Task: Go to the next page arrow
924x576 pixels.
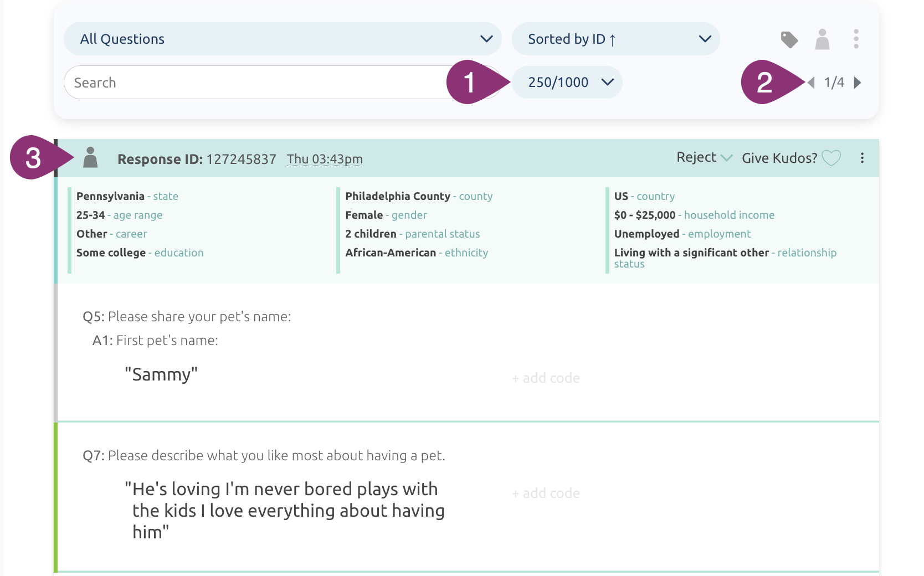Action: pos(858,83)
